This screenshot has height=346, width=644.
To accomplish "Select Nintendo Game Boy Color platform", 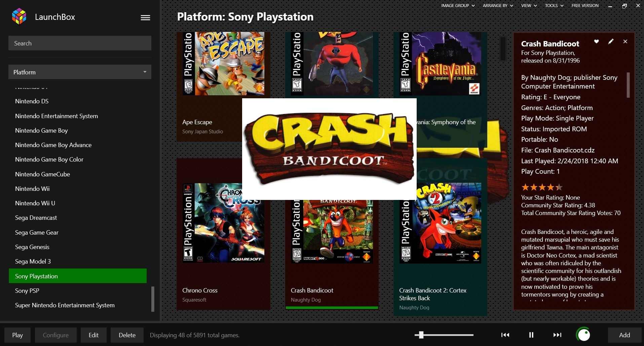I will 78,160.
